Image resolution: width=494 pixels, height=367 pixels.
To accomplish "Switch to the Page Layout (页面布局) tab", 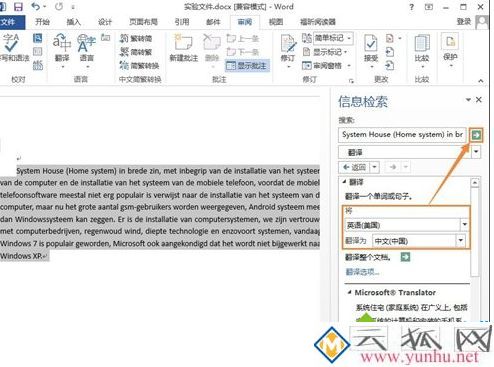I will pos(143,22).
